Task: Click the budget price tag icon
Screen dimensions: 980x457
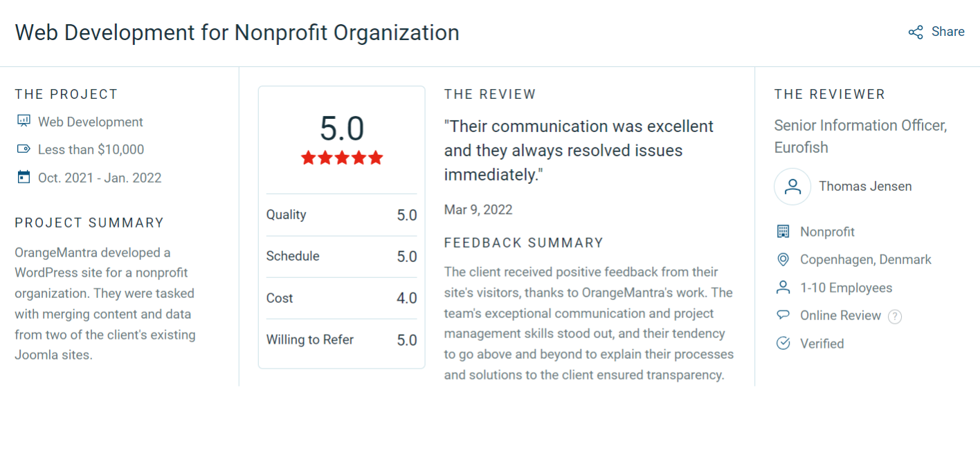Action: 24,149
